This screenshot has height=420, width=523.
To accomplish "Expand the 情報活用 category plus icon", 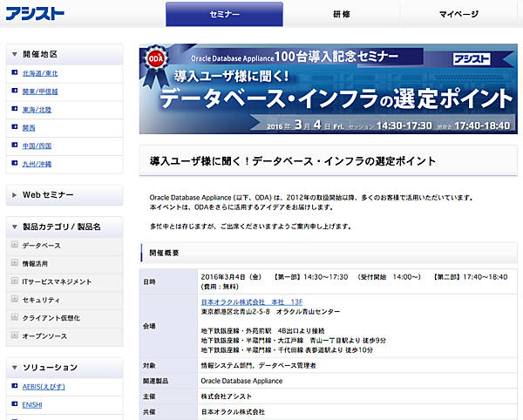I will [x=14, y=262].
